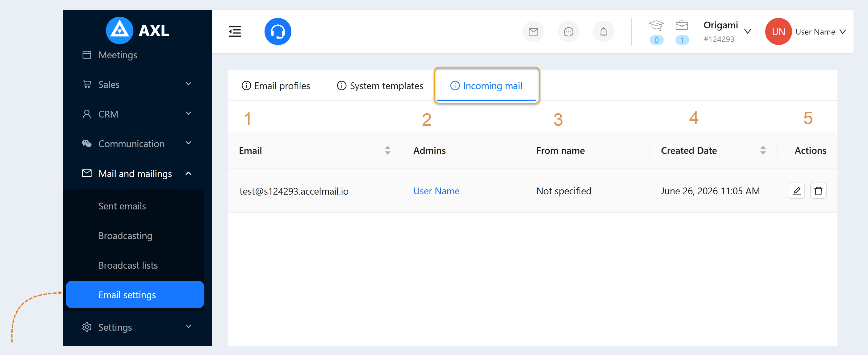Expand the Sales menu chevron
Screen dimensions: 868x355
point(188,84)
